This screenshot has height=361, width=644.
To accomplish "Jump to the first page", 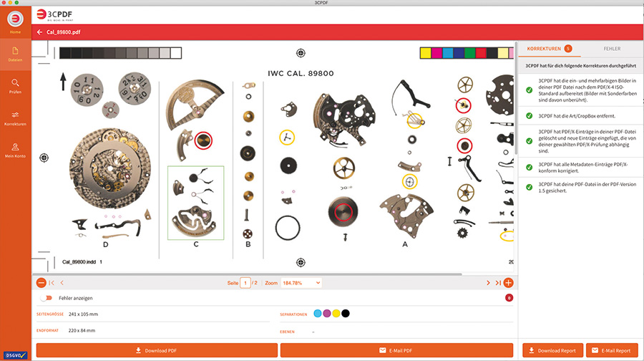I will [x=52, y=283].
